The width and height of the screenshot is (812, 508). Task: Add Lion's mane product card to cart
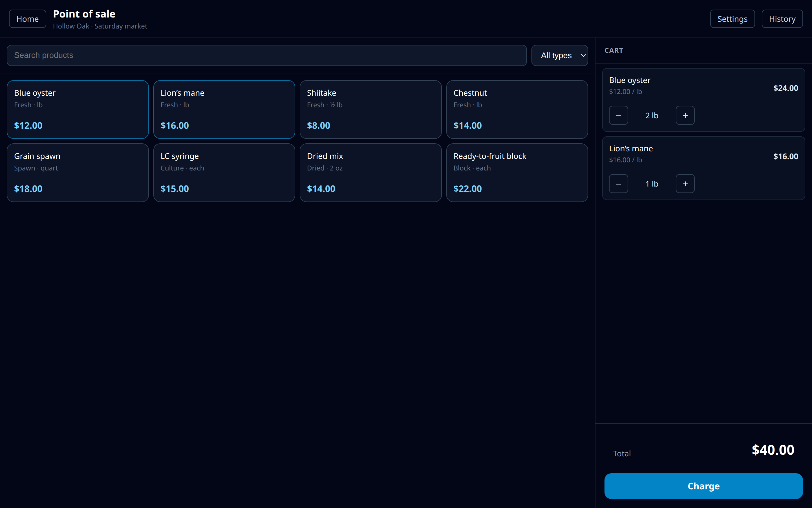[224, 110]
